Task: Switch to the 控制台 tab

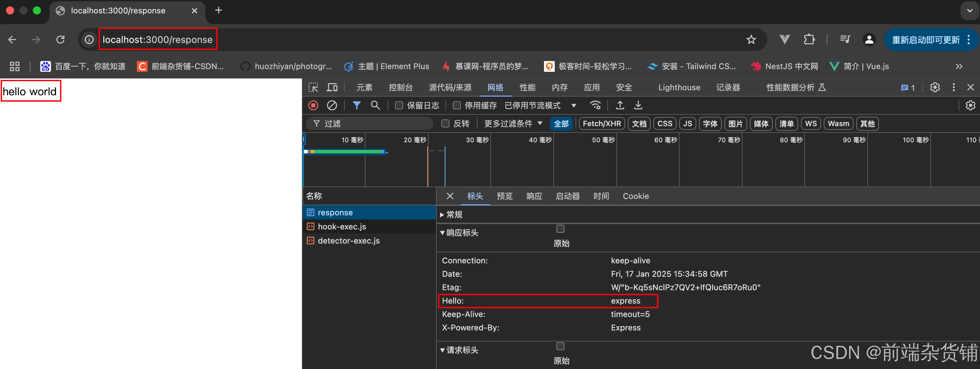Action: tap(400, 88)
